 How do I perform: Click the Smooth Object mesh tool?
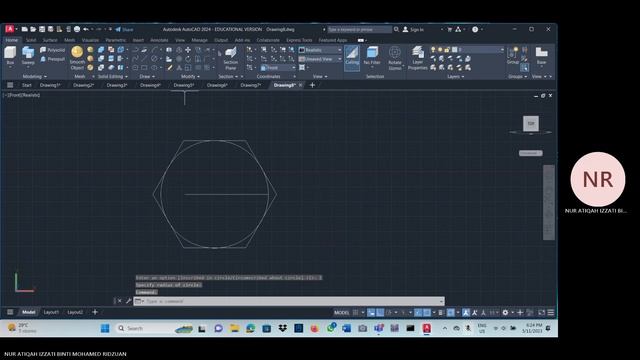[77, 58]
